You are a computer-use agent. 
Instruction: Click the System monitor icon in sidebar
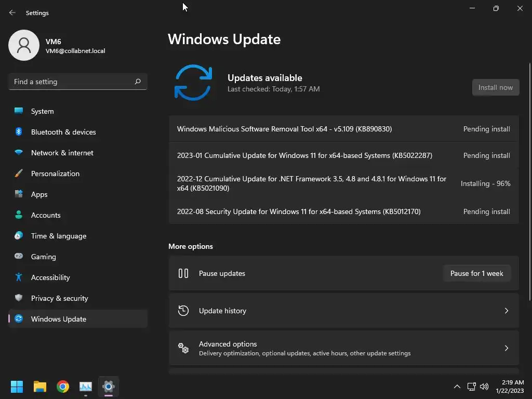tap(19, 111)
